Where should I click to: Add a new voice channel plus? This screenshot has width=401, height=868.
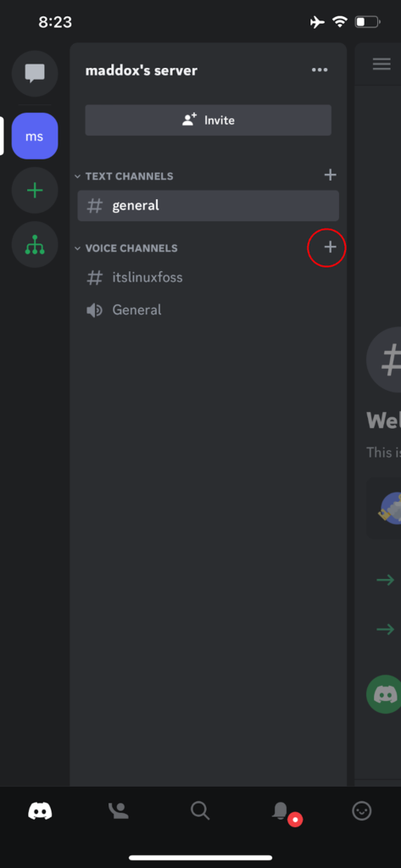330,247
